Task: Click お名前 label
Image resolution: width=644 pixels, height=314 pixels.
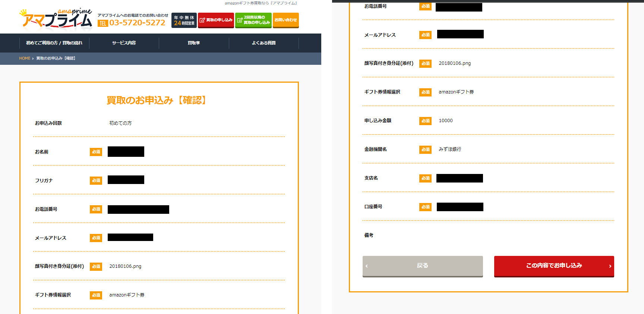Action: click(42, 152)
